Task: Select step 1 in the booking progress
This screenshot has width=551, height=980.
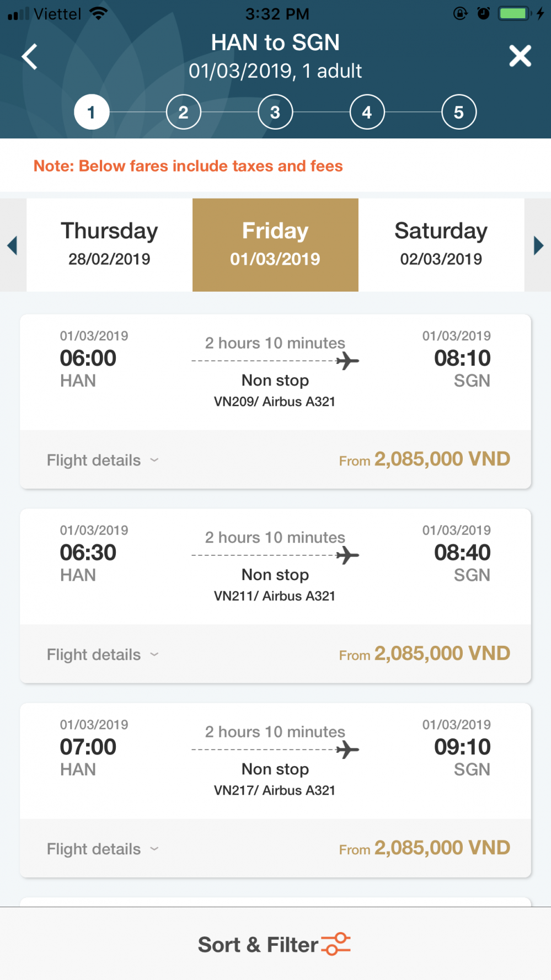Action: point(92,113)
